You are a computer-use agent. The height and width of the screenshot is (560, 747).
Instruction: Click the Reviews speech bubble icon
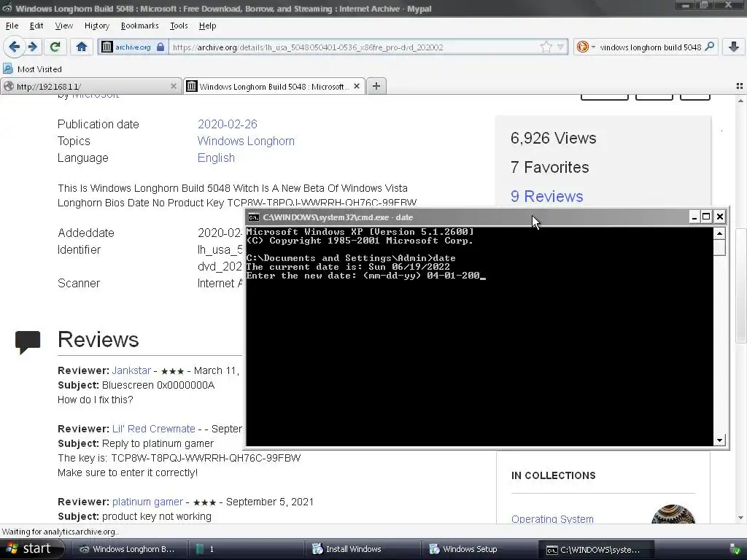[28, 343]
